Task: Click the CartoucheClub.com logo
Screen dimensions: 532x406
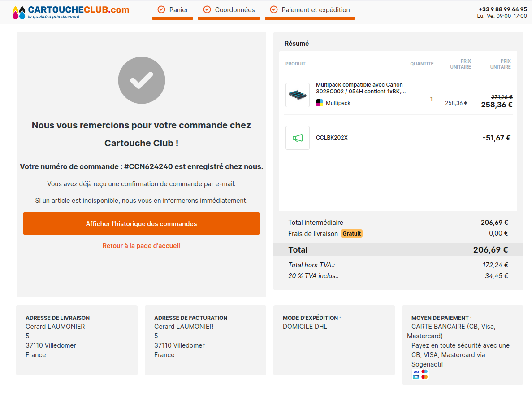Action: pos(71,12)
